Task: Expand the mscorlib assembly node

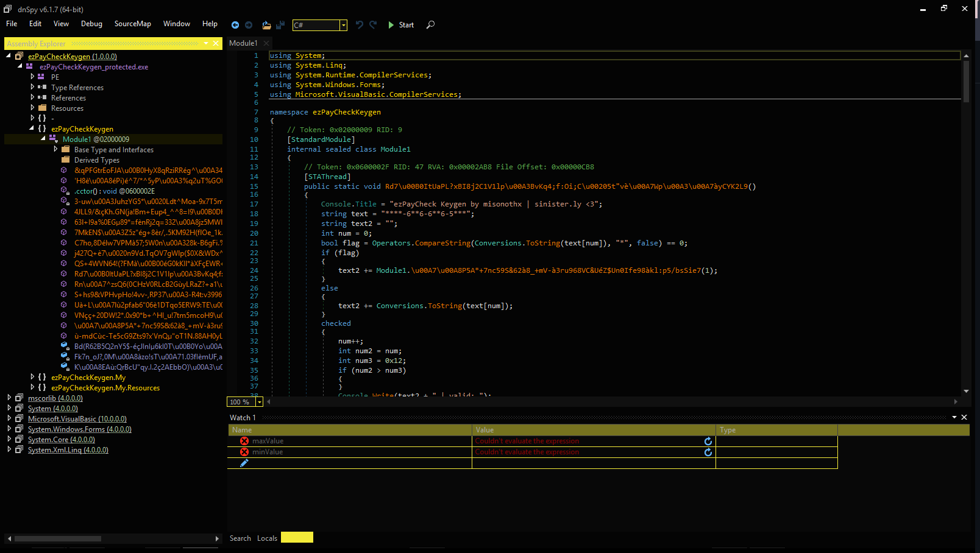Action: pyautogui.click(x=9, y=398)
